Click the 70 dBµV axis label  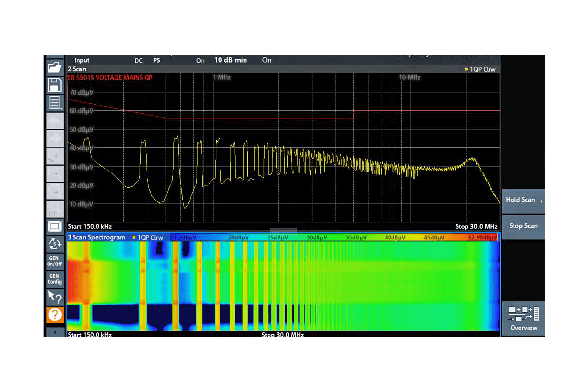click(x=81, y=92)
